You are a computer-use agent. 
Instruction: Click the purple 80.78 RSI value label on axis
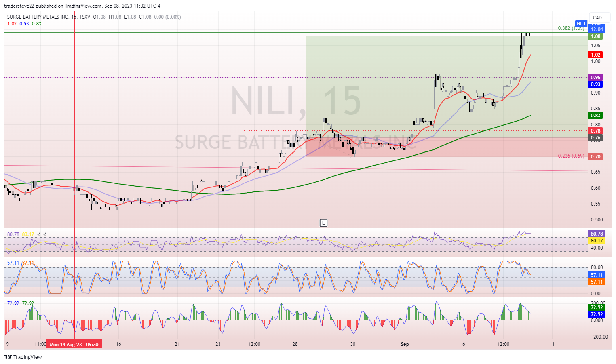(597, 234)
